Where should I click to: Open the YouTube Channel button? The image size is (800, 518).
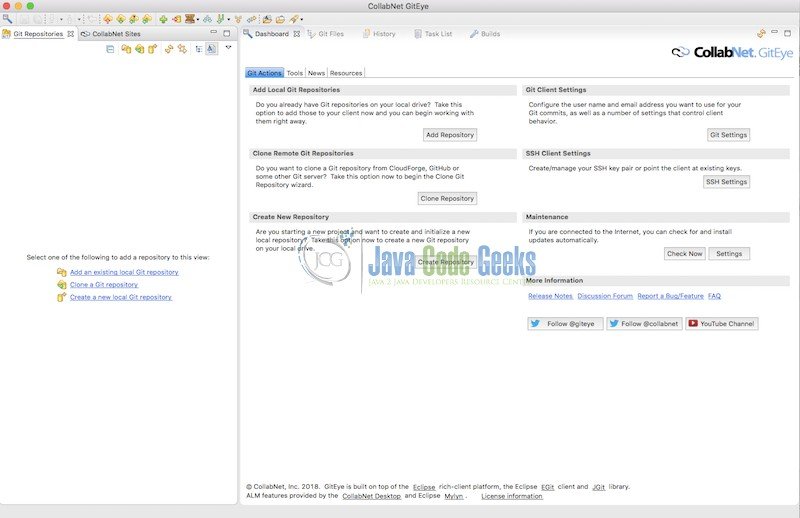click(721, 324)
